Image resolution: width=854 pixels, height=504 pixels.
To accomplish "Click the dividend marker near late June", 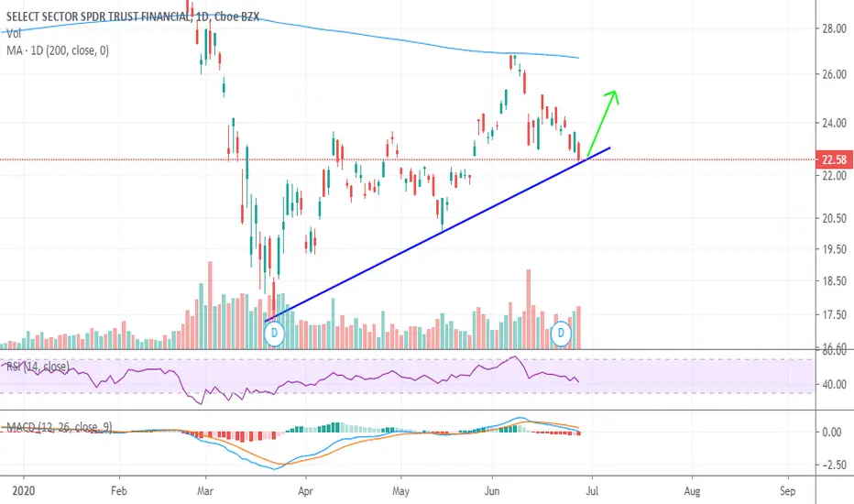I will 561,333.
